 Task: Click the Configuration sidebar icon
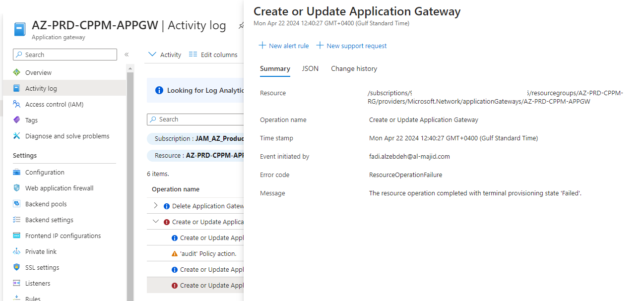click(x=17, y=172)
